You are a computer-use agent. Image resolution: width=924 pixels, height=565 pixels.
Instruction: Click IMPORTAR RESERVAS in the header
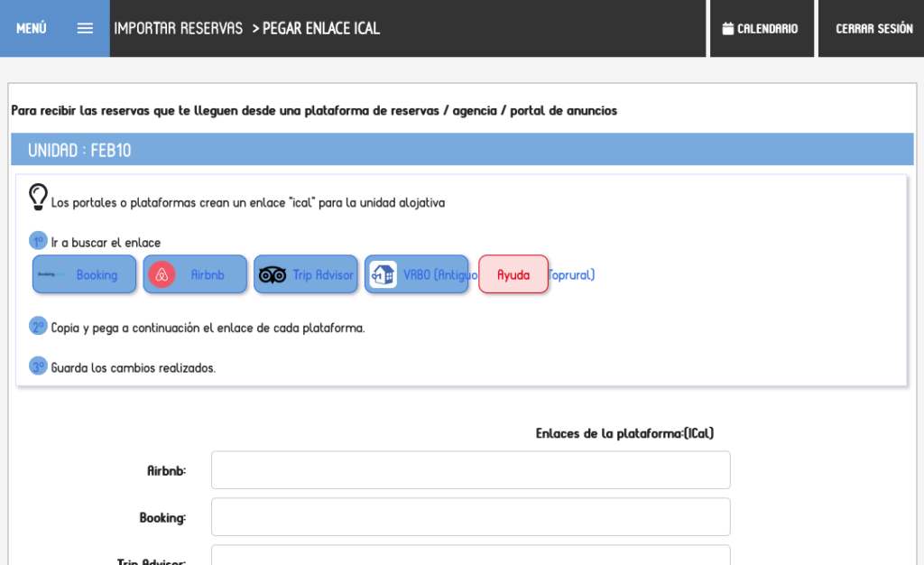point(178,28)
